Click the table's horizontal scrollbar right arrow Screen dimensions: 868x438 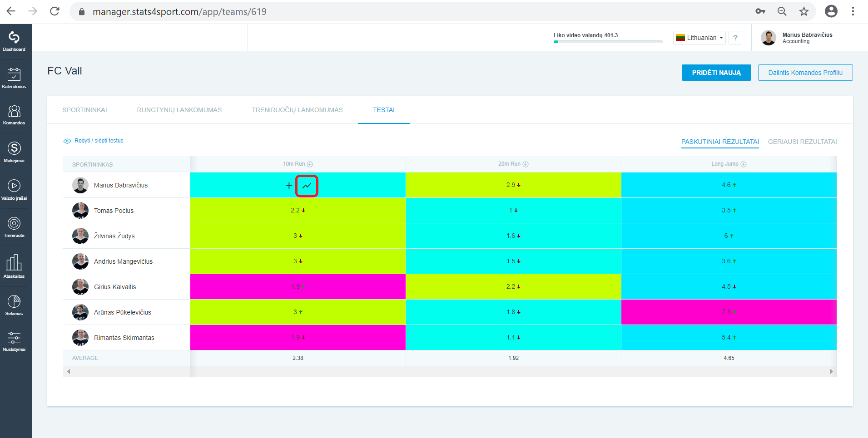pos(832,371)
